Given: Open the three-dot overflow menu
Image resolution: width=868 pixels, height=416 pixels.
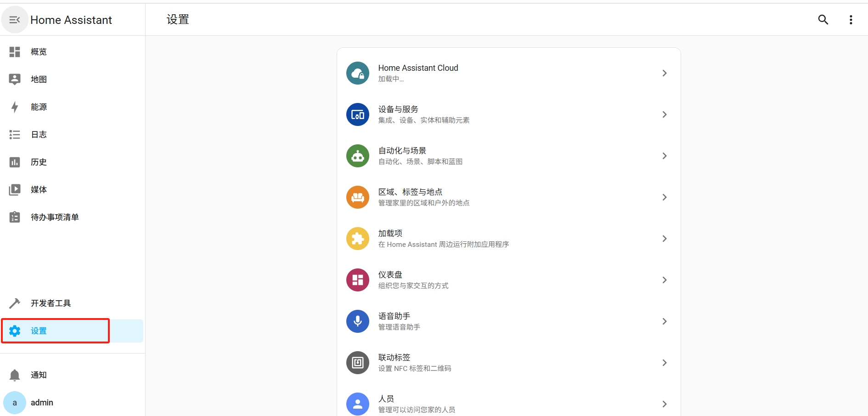Looking at the screenshot, I should (x=851, y=20).
